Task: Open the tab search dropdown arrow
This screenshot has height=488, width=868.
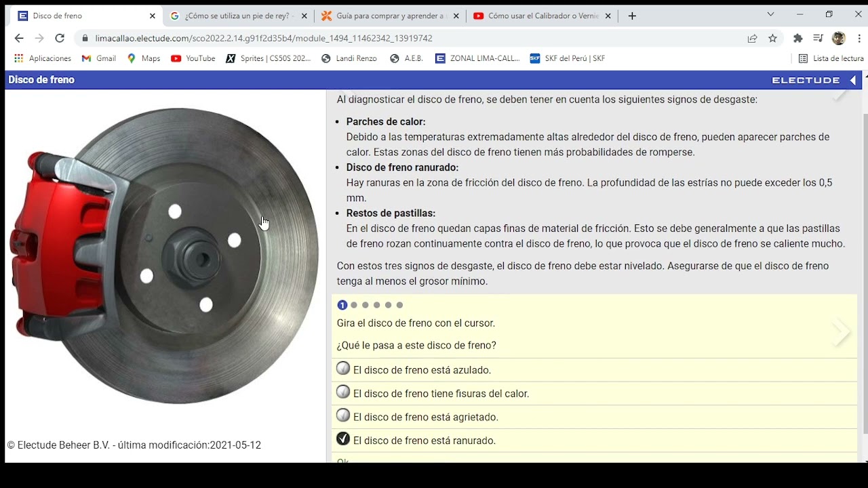Action: tap(770, 15)
